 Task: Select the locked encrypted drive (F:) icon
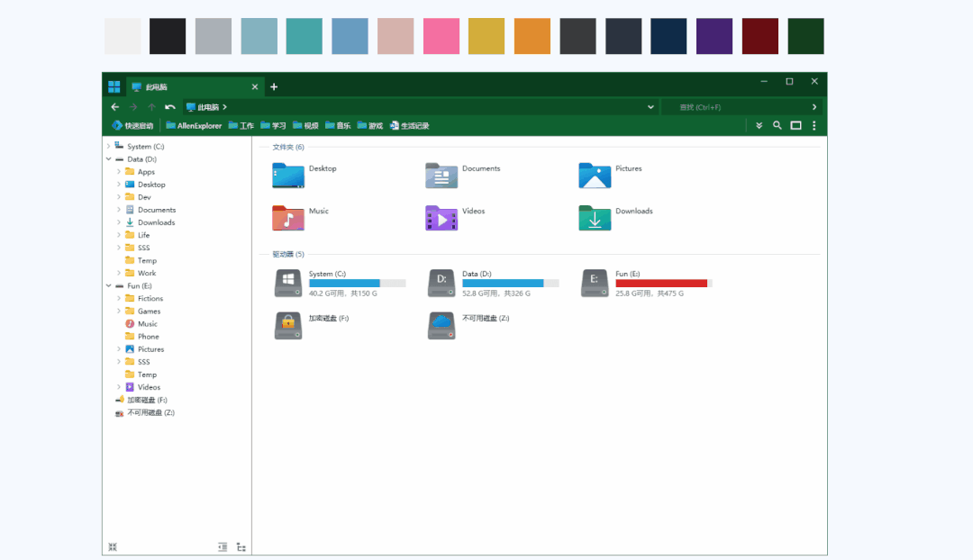click(x=288, y=326)
